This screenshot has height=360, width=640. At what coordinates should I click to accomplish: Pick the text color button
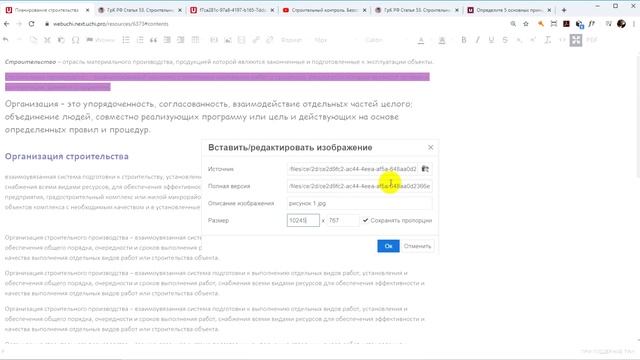point(421,40)
